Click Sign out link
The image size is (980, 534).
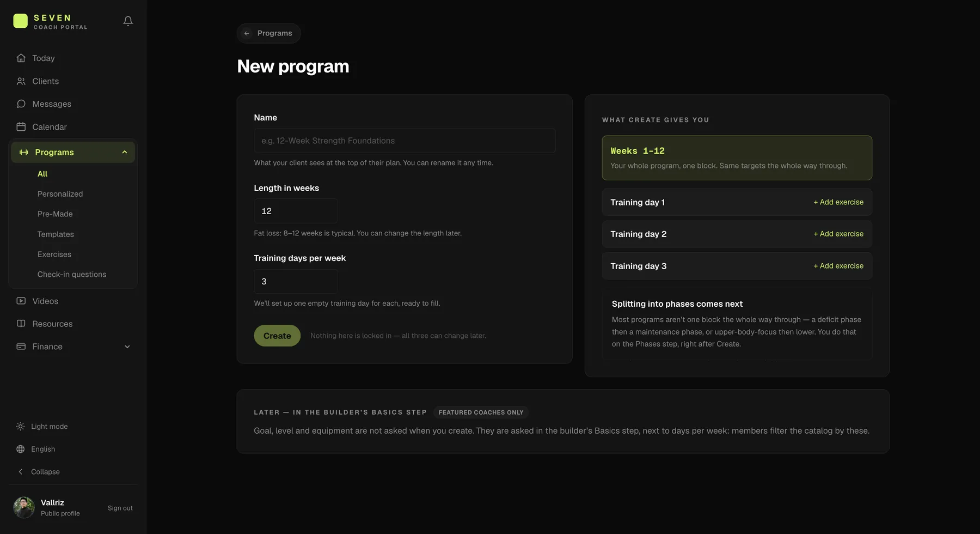pos(120,508)
